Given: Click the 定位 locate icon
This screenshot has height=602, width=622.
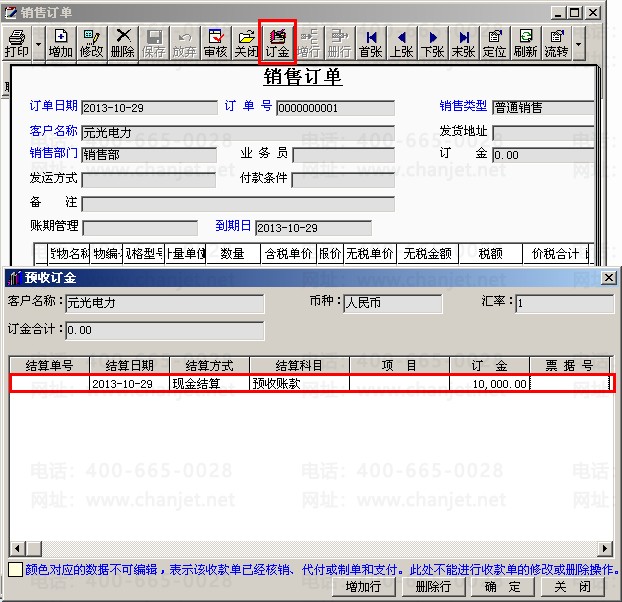Looking at the screenshot, I should pyautogui.click(x=494, y=43).
